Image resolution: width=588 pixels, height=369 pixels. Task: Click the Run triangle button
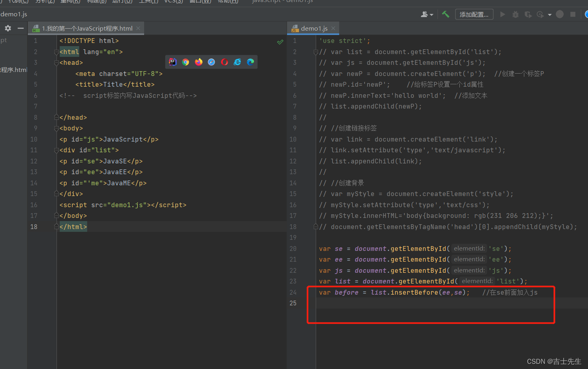[503, 14]
